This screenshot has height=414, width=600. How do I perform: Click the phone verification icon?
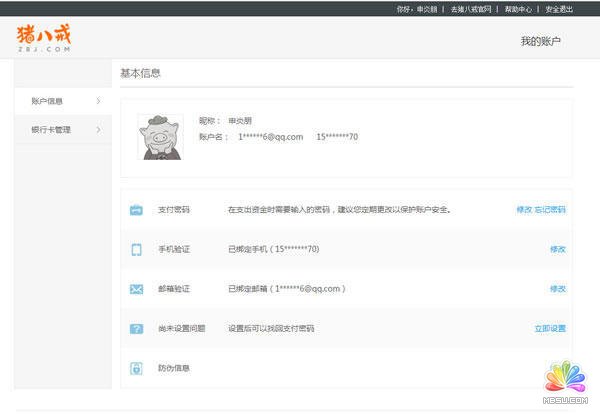(136, 249)
